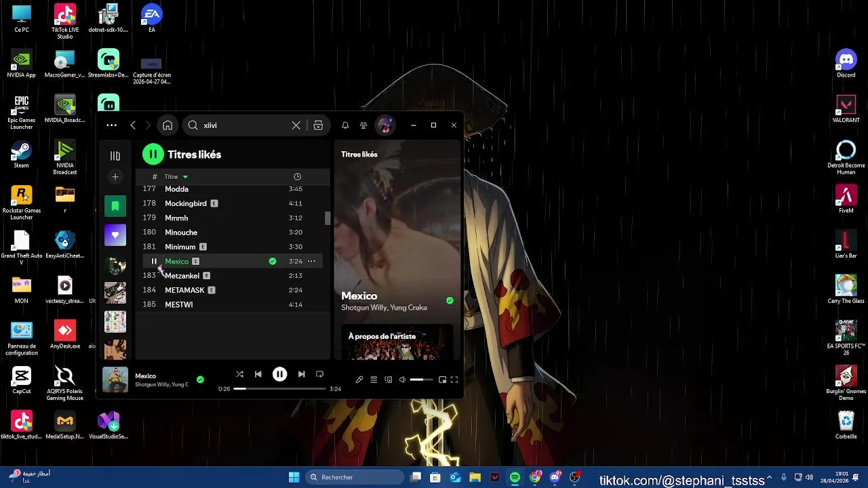Go back in Spotify navigation
This screenshot has width=868, height=488.
tap(133, 125)
